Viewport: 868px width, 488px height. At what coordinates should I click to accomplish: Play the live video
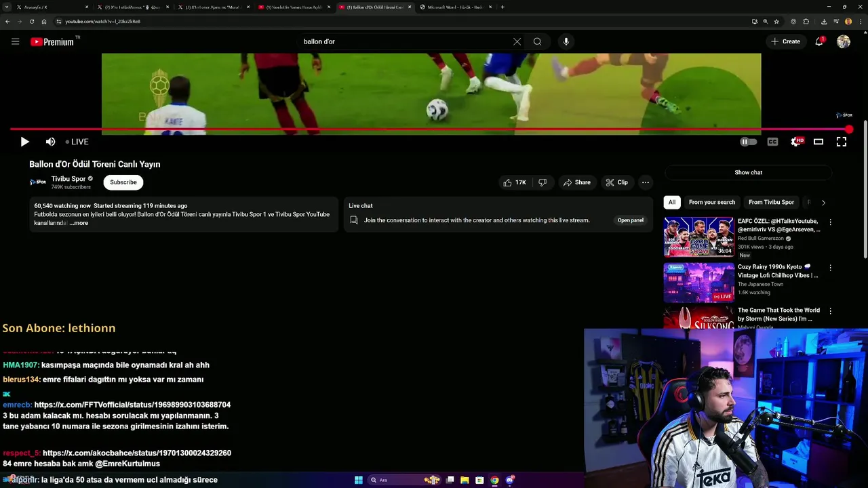coord(24,142)
